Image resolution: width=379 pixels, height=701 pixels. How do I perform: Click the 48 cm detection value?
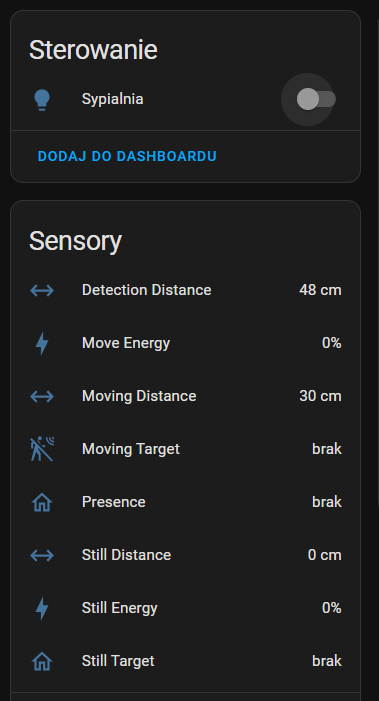(320, 291)
